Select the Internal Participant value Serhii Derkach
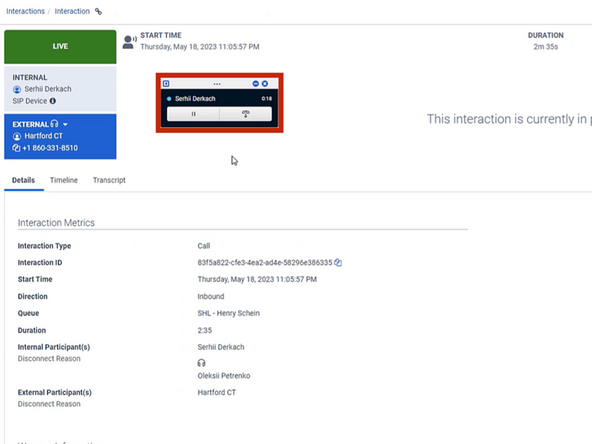This screenshot has width=592, height=444. point(221,347)
